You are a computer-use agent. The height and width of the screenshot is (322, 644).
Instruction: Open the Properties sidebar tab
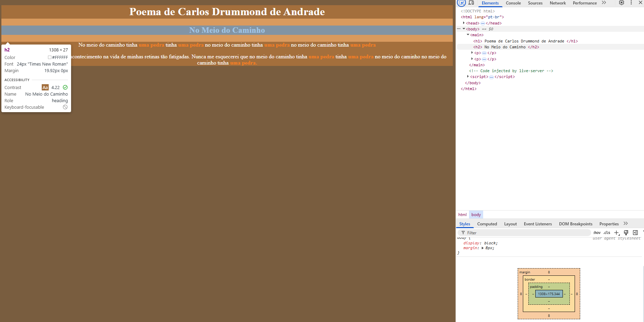pos(609,224)
